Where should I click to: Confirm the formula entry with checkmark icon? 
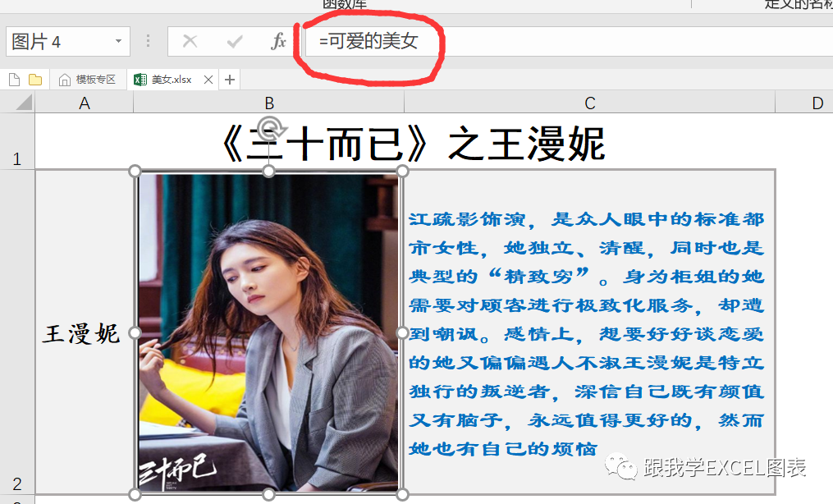tap(234, 41)
